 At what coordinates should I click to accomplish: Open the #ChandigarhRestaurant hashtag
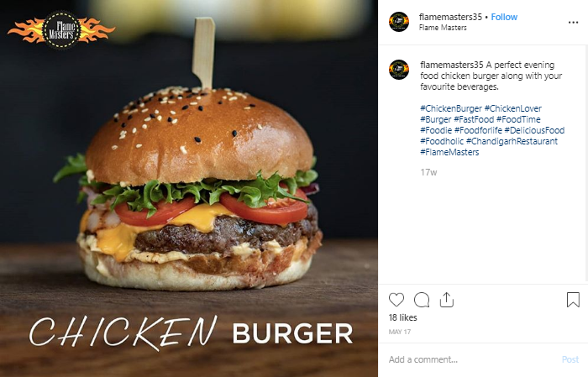[512, 141]
